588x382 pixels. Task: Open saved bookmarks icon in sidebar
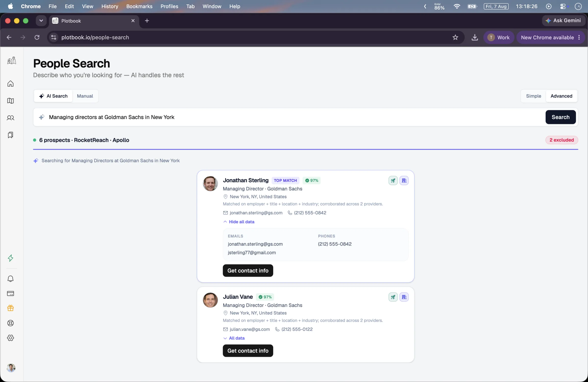[x=10, y=135]
